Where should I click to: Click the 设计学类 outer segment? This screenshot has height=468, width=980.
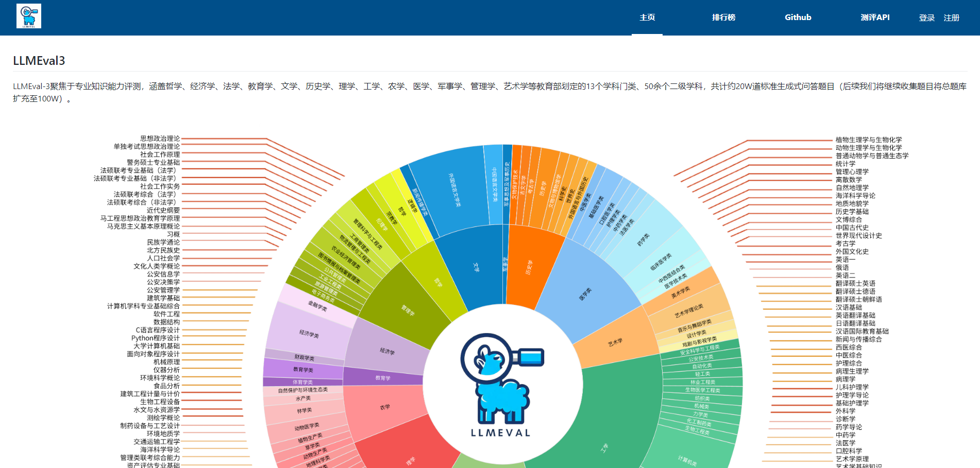(x=697, y=334)
